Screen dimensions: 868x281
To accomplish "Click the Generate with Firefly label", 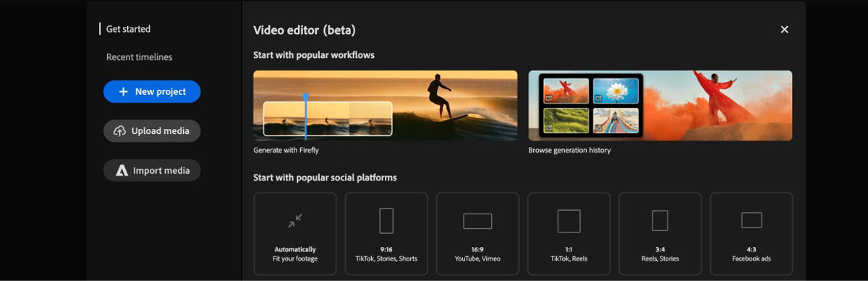I will pyautogui.click(x=286, y=150).
